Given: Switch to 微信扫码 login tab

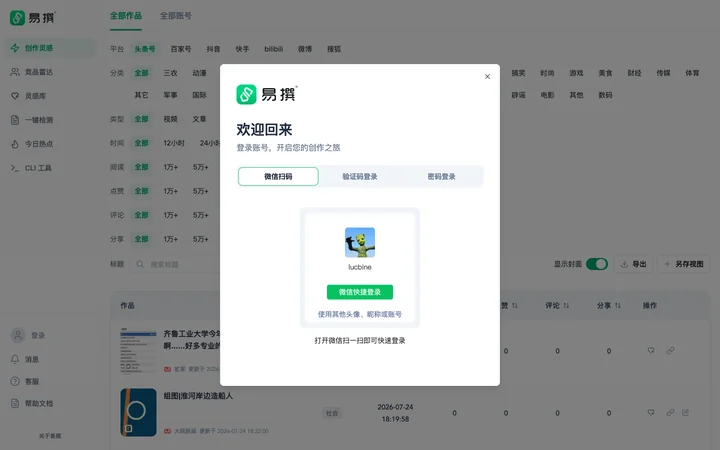Looking at the screenshot, I should pos(278,176).
